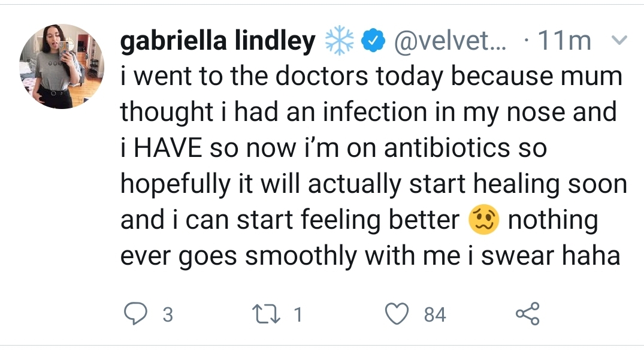The height and width of the screenshot is (354, 644).
Task: Click the blue verified badge
Action: [373, 41]
